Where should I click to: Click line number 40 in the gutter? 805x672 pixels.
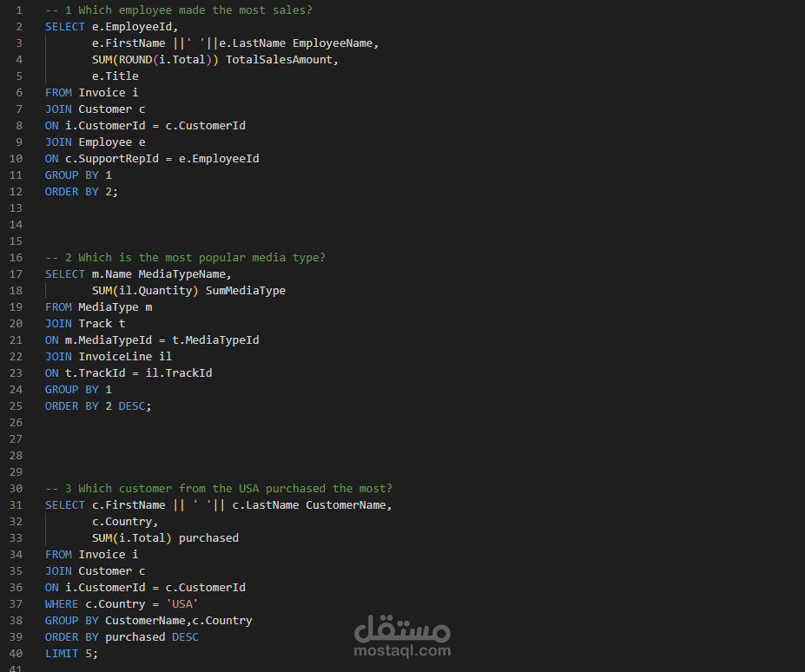point(16,654)
